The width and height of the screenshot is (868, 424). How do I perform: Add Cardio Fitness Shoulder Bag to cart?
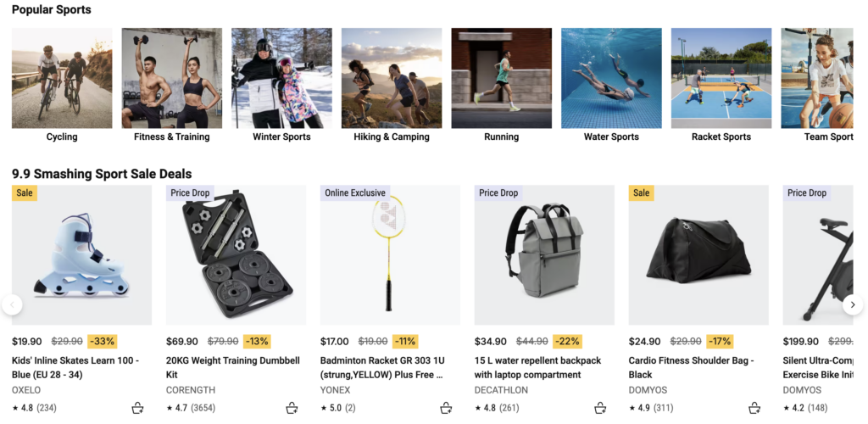point(755,408)
